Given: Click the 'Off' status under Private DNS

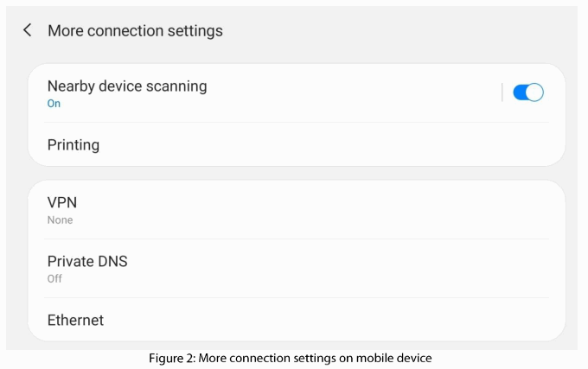Looking at the screenshot, I should (54, 279).
